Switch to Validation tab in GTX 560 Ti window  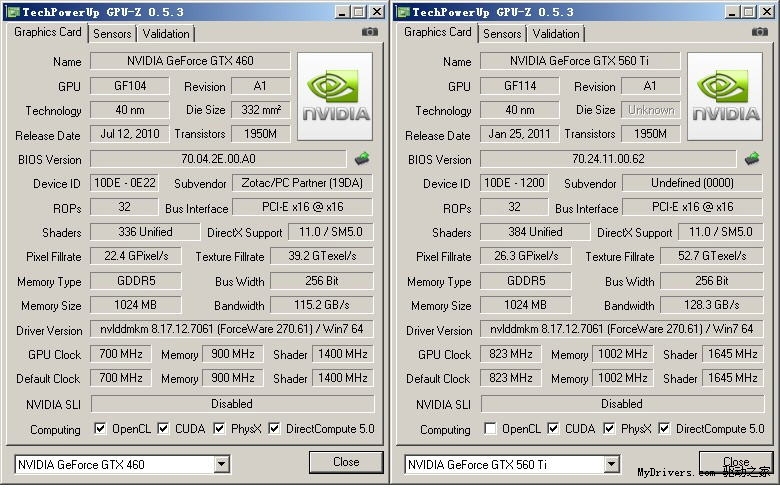[x=555, y=33]
